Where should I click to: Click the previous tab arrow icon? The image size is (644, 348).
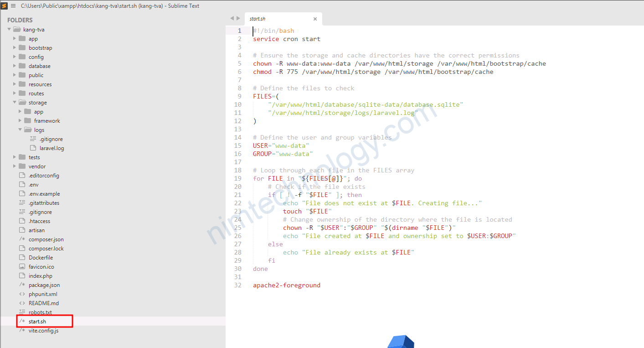[232, 18]
